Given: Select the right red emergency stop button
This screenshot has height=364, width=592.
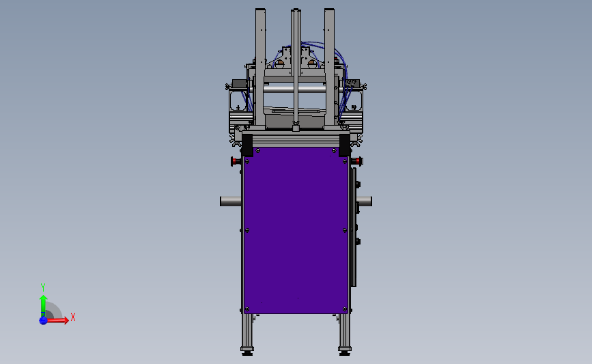Looking at the screenshot, I should coord(358,161).
